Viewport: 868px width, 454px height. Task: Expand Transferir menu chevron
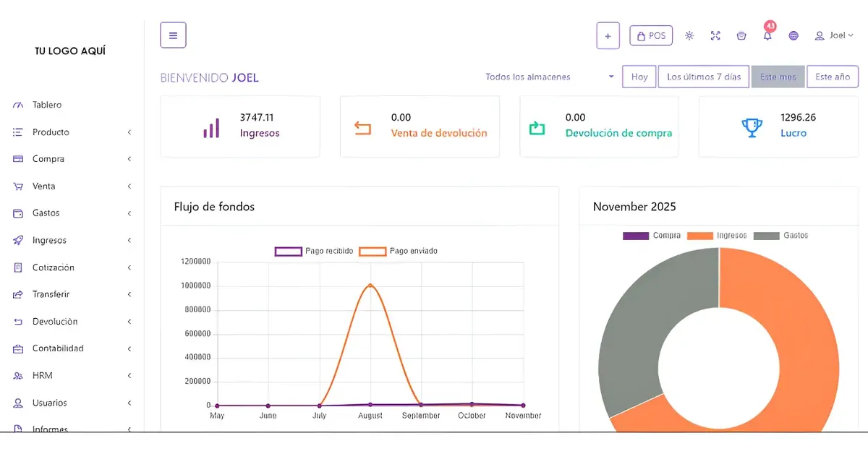[129, 294]
